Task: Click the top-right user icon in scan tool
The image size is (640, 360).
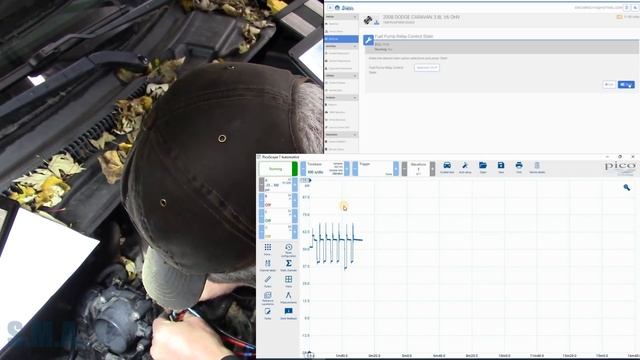Action: [635, 8]
